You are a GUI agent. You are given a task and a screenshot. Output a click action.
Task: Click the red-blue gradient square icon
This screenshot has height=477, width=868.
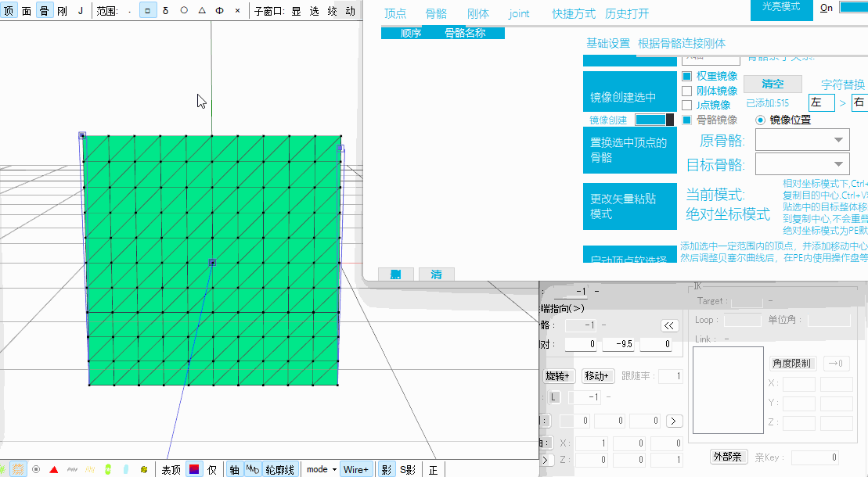coord(193,469)
